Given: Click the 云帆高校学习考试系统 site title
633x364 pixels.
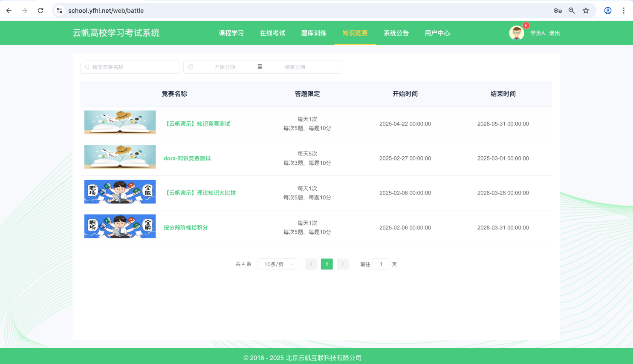Looking at the screenshot, I should tap(116, 33).
